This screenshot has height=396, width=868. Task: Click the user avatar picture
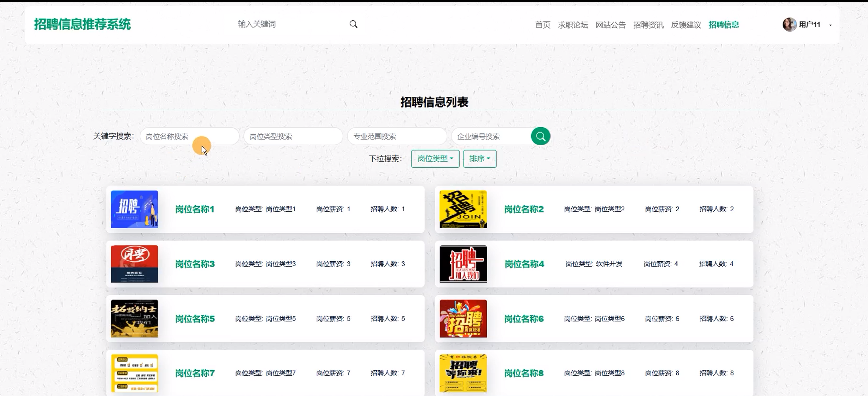[x=789, y=24]
